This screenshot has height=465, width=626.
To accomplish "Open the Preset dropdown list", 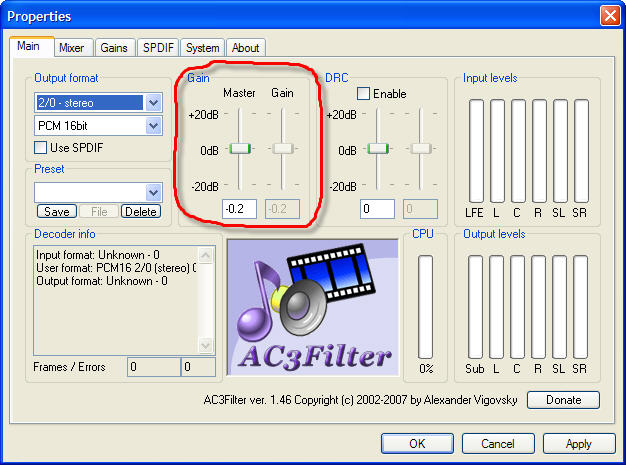I will tap(154, 193).
